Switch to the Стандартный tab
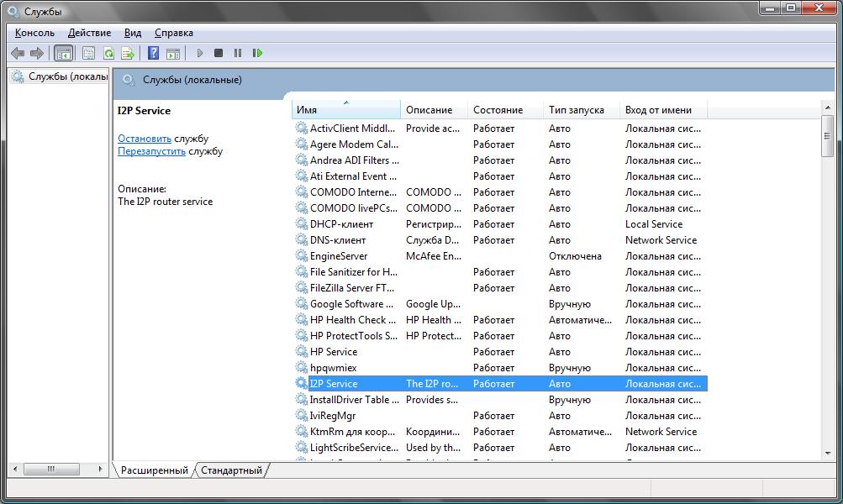The width and height of the screenshot is (843, 504). (231, 470)
